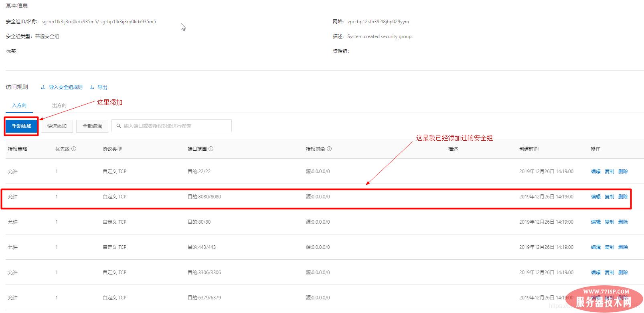Click the 操作 column header
The height and width of the screenshot is (313, 644).
595,149
